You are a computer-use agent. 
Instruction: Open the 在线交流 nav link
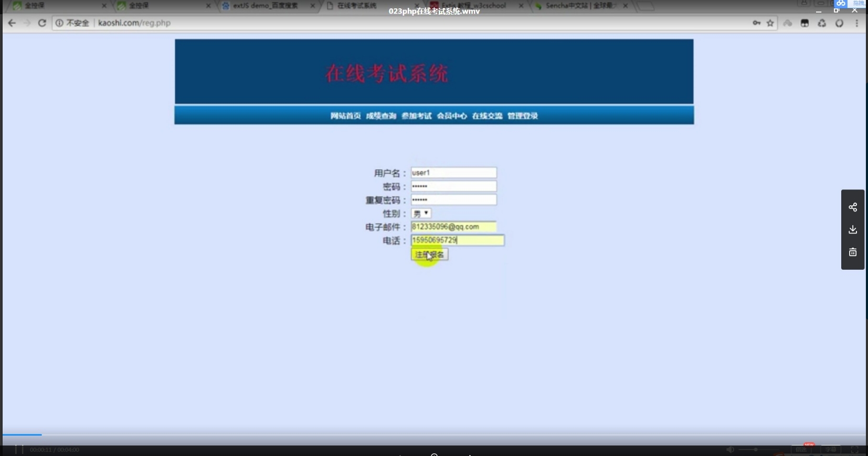pos(487,116)
